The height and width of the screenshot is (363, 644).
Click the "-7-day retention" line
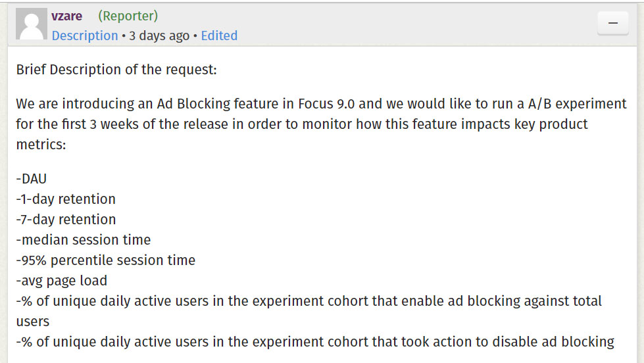[x=66, y=220]
